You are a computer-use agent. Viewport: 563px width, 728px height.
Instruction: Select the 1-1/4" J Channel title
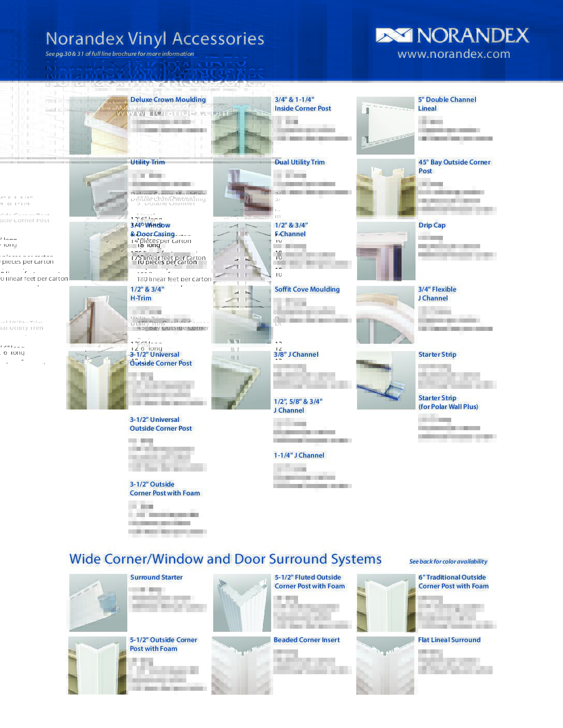[299, 456]
